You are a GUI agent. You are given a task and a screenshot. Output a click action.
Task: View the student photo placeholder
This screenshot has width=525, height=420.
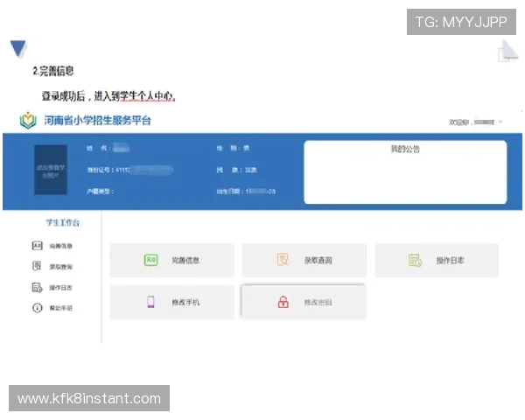(51, 170)
